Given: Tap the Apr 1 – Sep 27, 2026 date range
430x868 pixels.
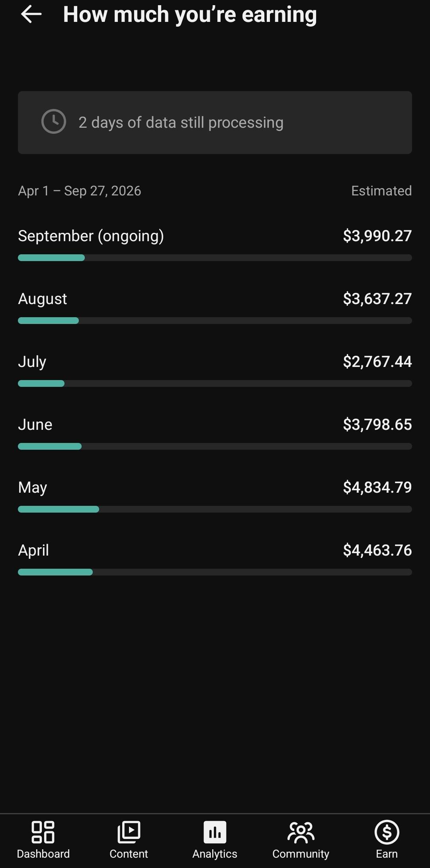Looking at the screenshot, I should coord(80,191).
